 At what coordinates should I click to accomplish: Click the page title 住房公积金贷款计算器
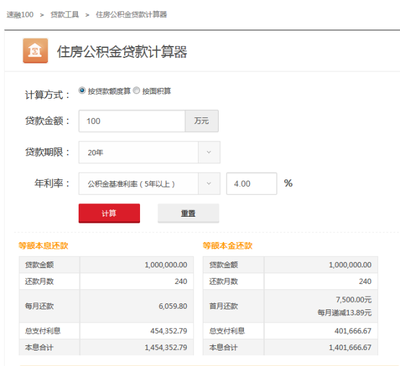point(122,52)
